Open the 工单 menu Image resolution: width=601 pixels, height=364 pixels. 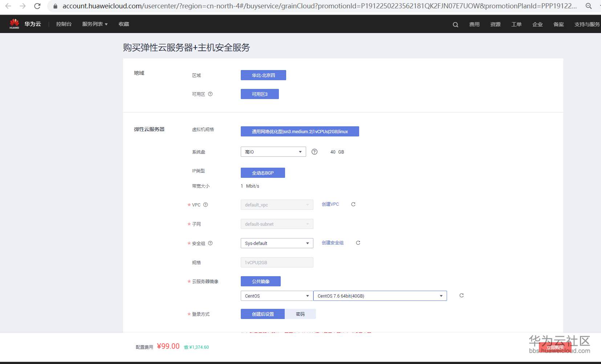[516, 24]
